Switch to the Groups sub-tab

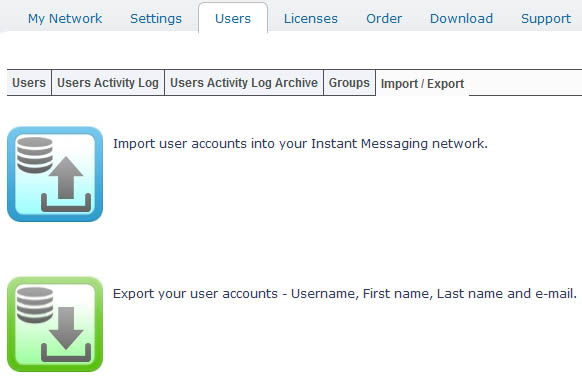349,82
